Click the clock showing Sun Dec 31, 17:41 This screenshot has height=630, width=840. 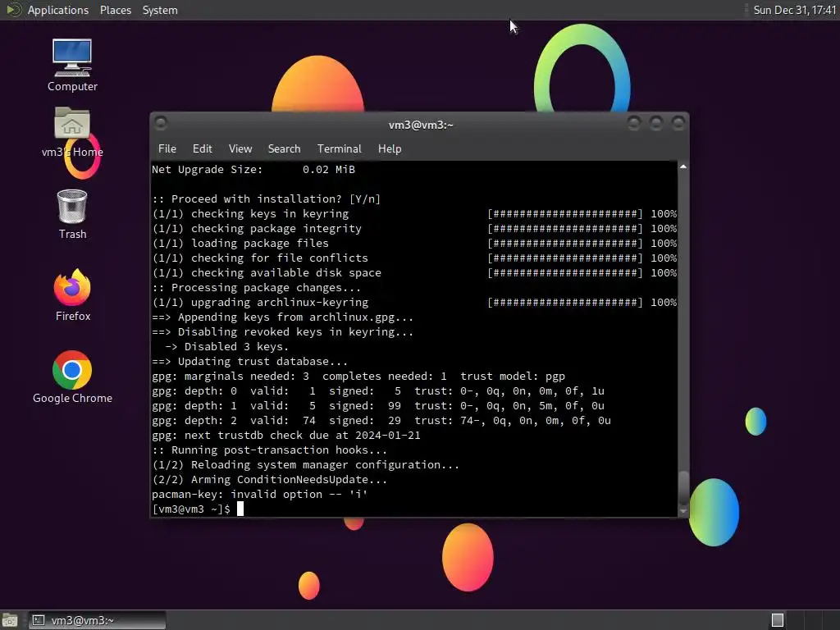794,10
